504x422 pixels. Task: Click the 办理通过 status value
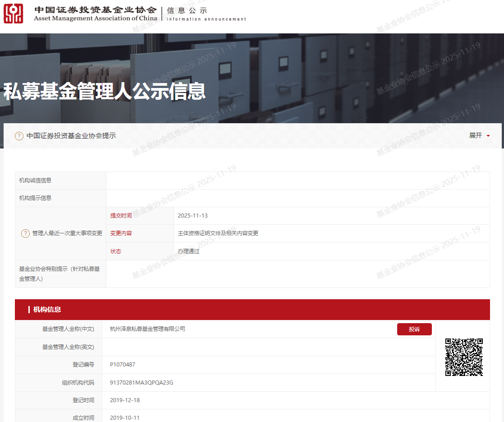(x=188, y=251)
